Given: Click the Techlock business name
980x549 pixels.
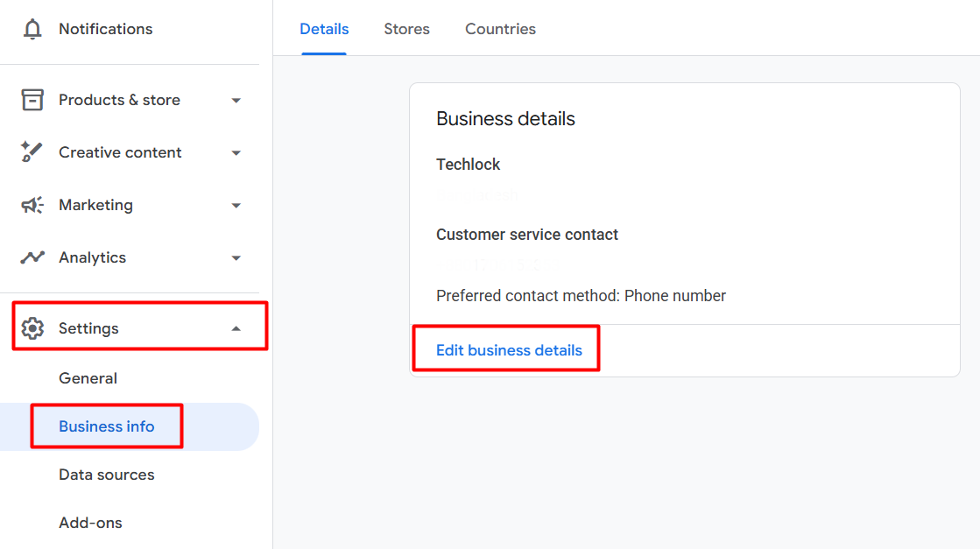Looking at the screenshot, I should pos(469,165).
